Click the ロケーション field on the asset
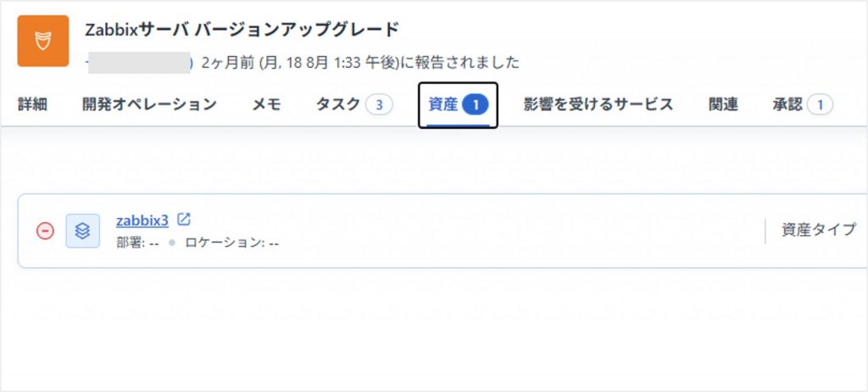 (229, 243)
